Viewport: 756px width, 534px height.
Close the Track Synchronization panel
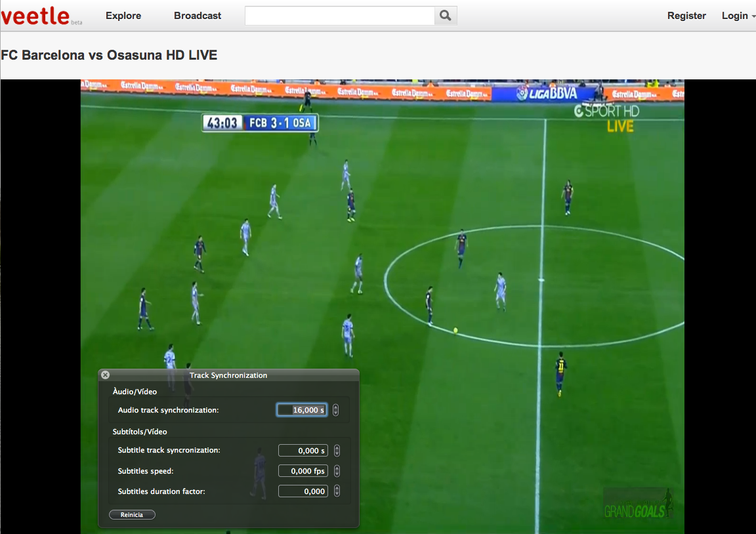(x=106, y=375)
